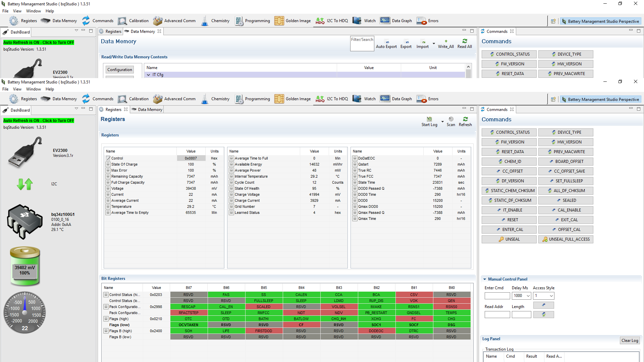Open Data Memory in front window toolbar
644x362 pixels.
click(59, 99)
